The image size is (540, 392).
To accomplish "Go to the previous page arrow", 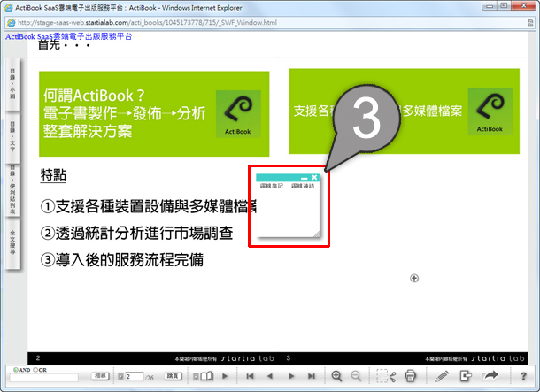I will 270,376.
